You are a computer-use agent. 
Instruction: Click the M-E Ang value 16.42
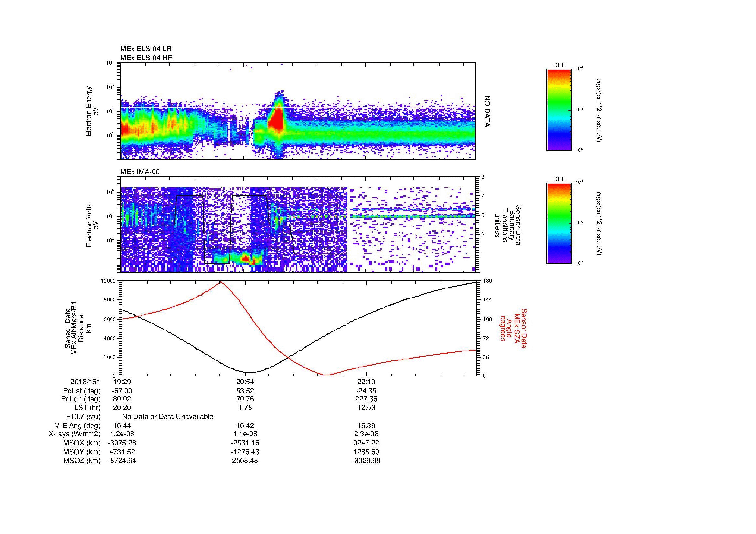point(245,426)
